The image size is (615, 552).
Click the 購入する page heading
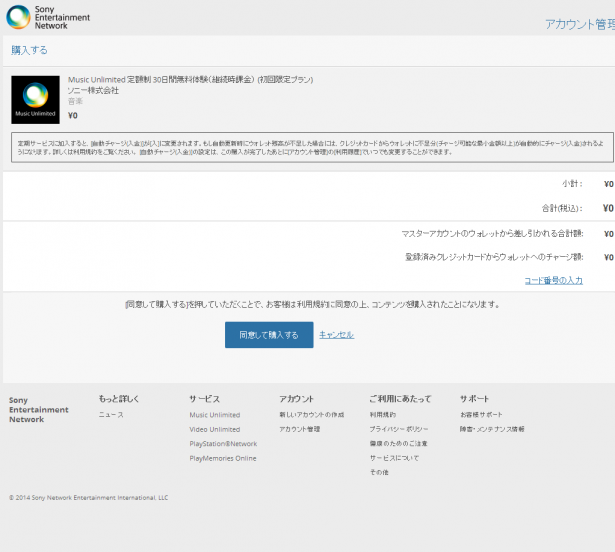pyautogui.click(x=29, y=50)
